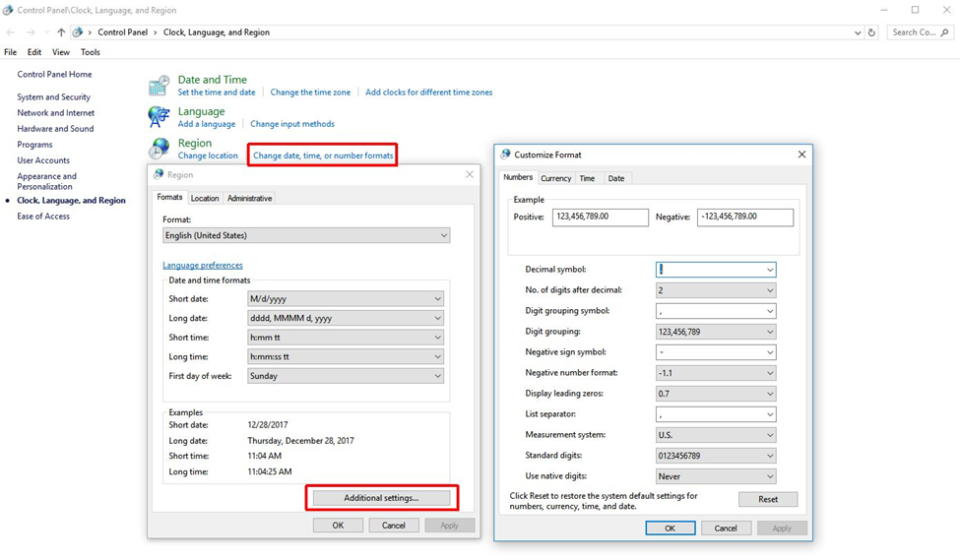This screenshot has height=560, width=960.
Task: Open Change date, time, or number formats
Action: point(323,156)
